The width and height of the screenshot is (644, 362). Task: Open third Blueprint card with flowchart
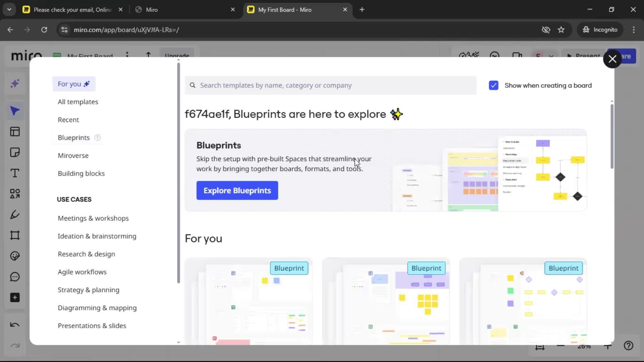tap(523, 301)
